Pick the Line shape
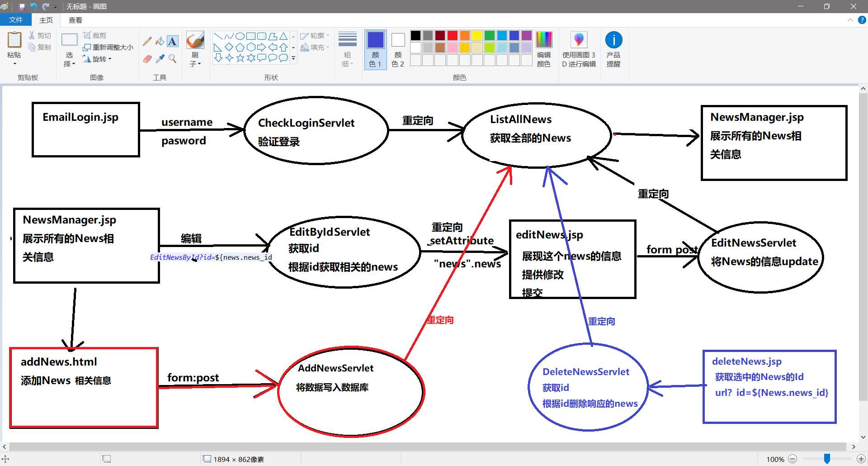 pyautogui.click(x=218, y=36)
